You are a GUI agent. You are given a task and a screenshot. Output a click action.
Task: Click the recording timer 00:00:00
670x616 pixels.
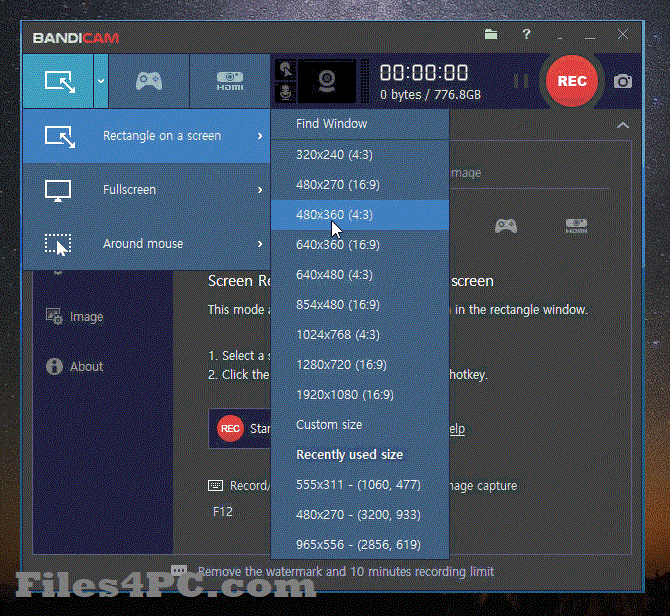[x=424, y=73]
